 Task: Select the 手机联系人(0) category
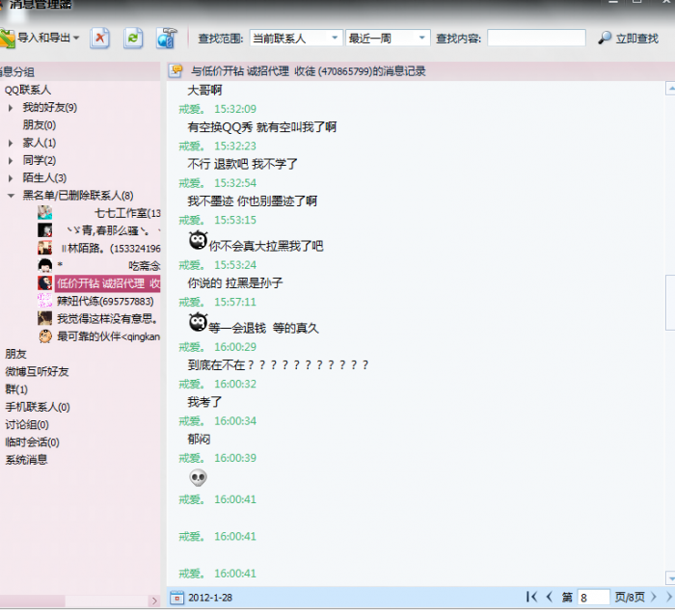38,407
